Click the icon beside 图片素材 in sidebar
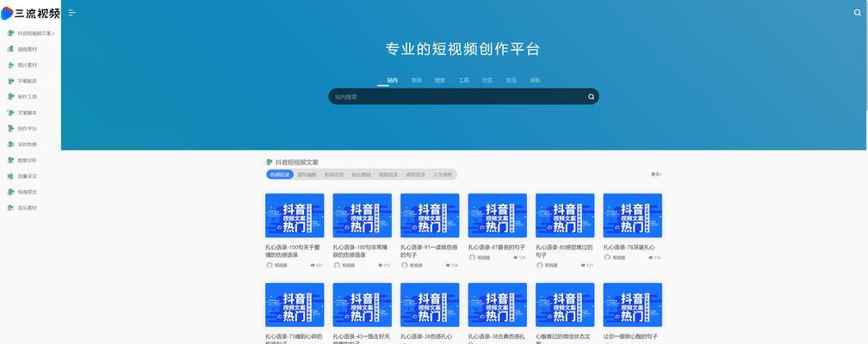The width and height of the screenshot is (868, 344). pos(10,64)
